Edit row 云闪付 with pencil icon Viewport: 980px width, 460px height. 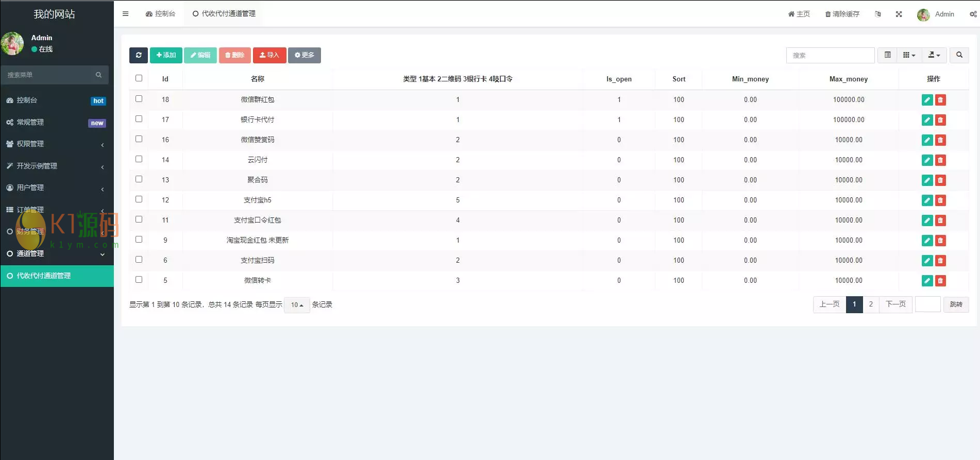[x=927, y=160]
